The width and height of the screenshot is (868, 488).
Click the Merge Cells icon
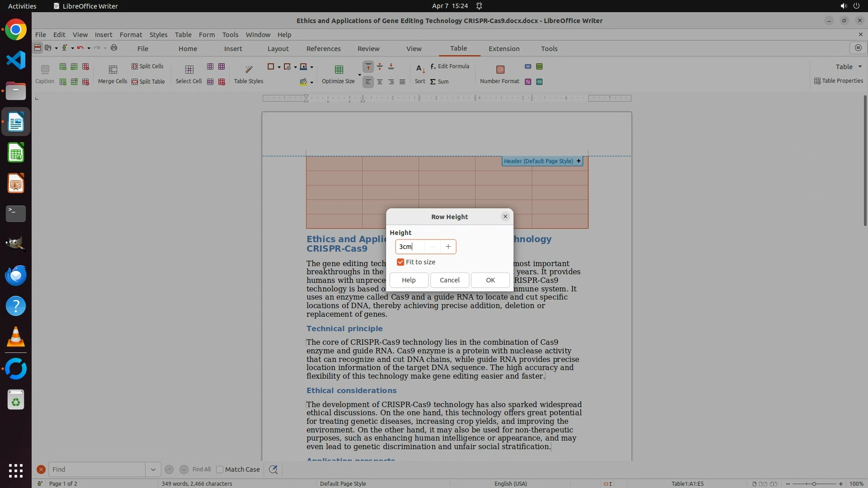(x=113, y=69)
